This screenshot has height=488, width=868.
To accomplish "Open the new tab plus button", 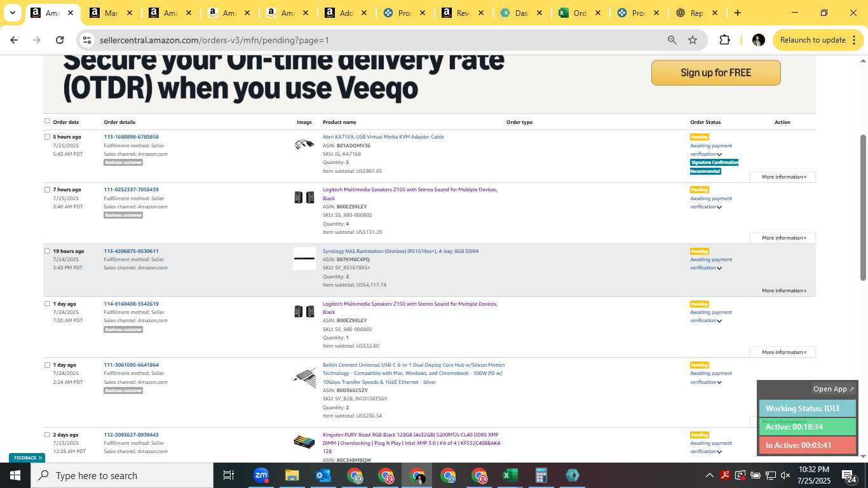I will coord(737,13).
